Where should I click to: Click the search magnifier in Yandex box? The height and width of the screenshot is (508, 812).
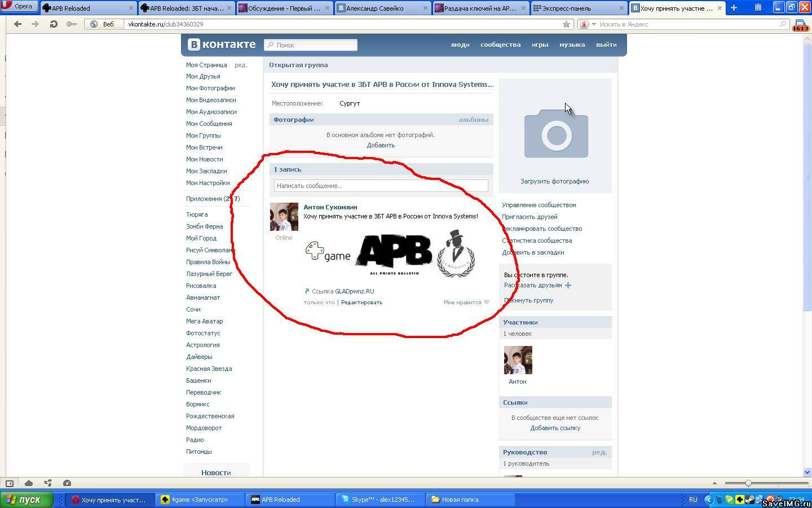pos(783,24)
